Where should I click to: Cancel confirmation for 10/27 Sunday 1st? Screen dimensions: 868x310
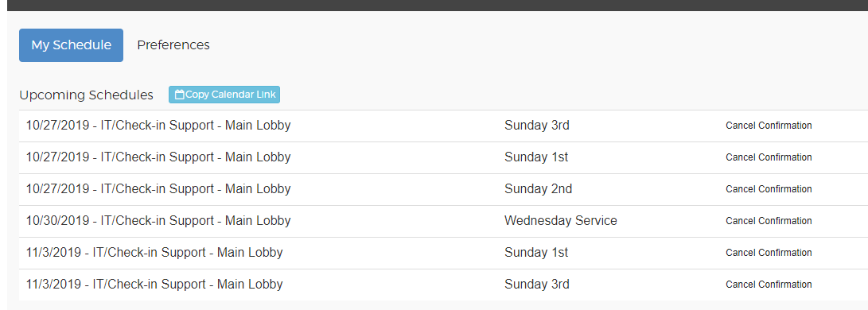pos(769,157)
